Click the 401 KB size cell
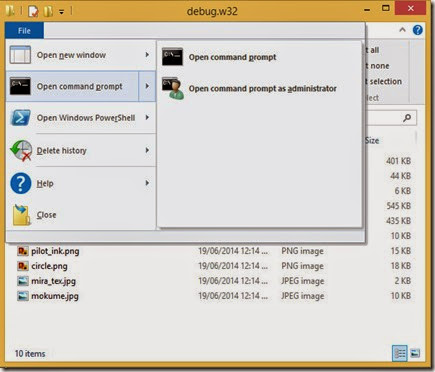This screenshot has width=435, height=372. click(398, 161)
